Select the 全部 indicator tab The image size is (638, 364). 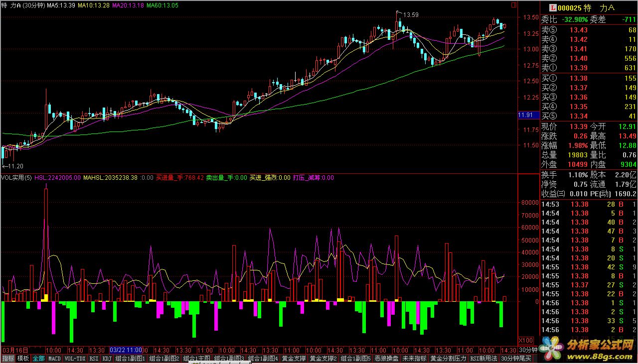click(x=39, y=358)
